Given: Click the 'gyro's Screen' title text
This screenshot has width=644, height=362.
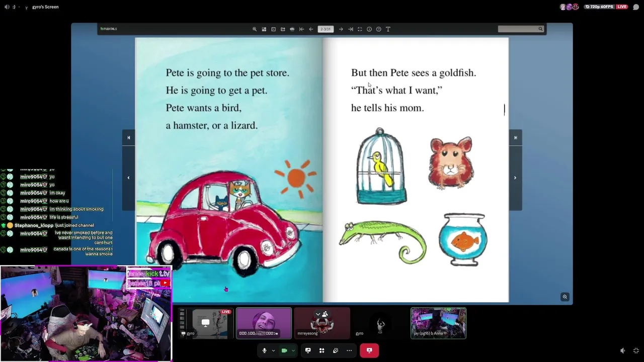Looking at the screenshot, I should point(45,7).
